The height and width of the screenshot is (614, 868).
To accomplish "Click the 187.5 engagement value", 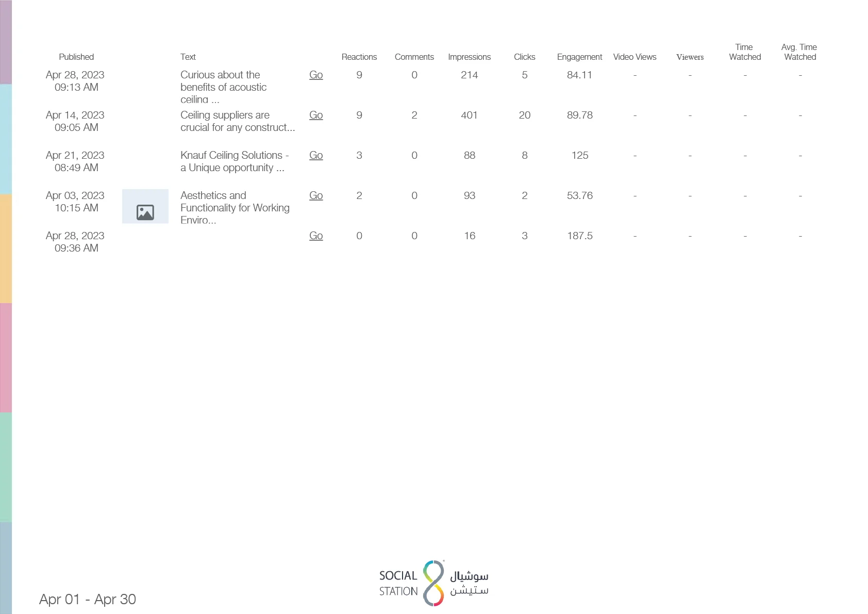I will tap(580, 236).
